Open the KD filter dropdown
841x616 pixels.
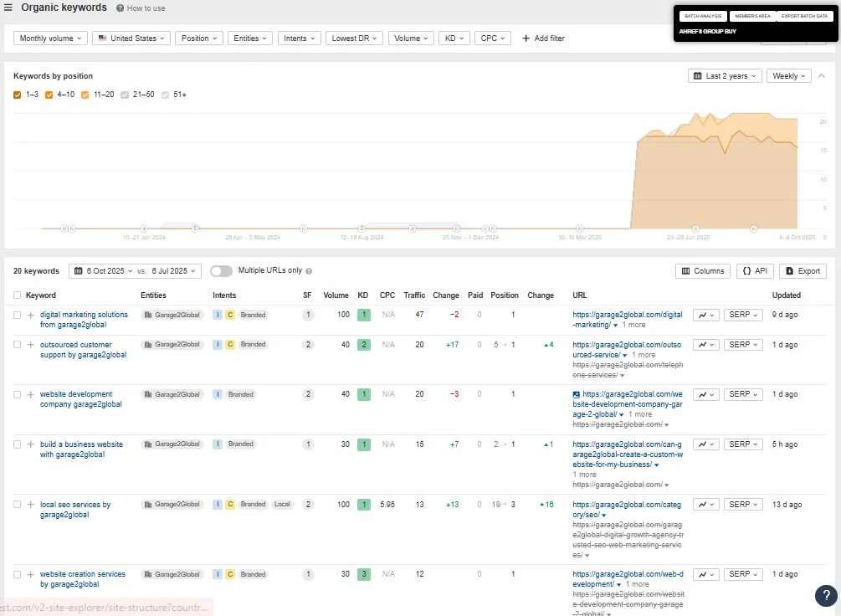454,38
